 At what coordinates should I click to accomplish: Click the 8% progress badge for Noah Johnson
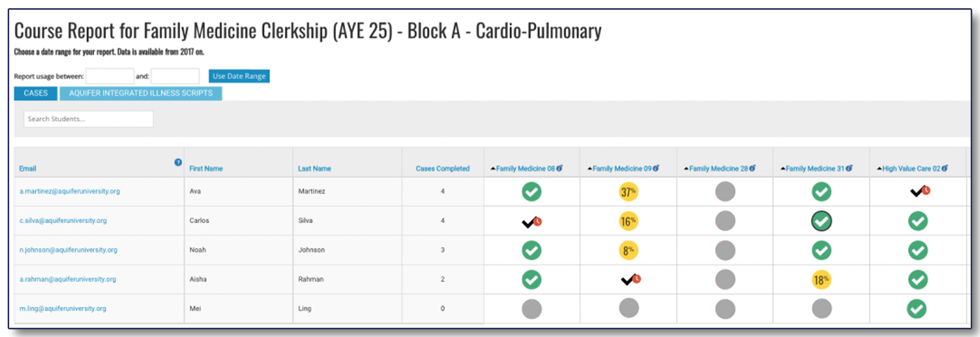628,251
